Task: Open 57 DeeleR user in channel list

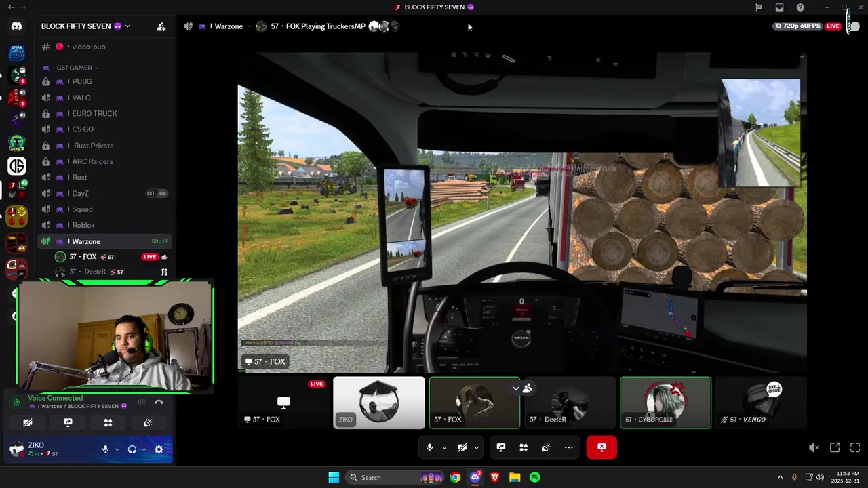Action: tap(112, 272)
